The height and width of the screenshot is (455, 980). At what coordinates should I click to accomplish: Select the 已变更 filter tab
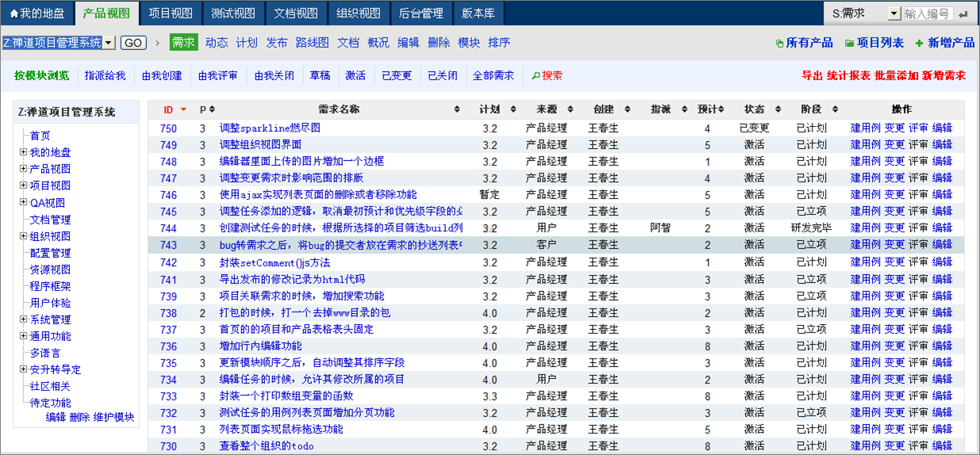(397, 76)
